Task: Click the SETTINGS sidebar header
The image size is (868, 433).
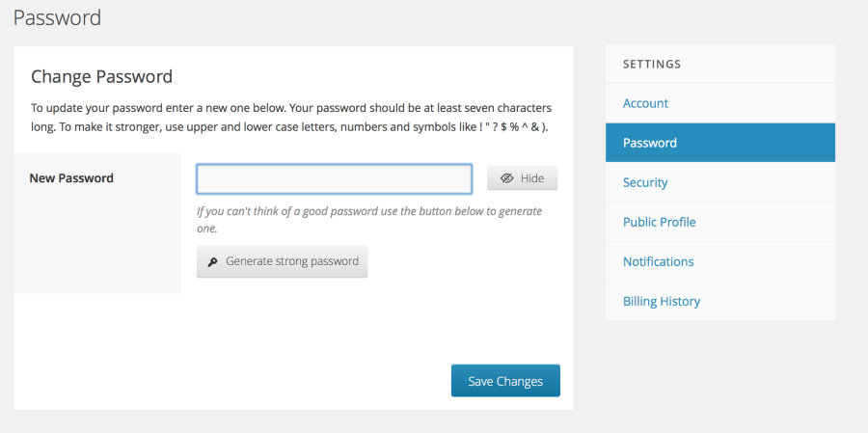Action: 652,65
